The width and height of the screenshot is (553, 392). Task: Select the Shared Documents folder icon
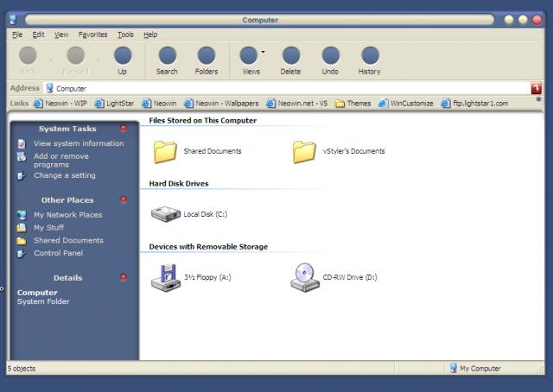pos(165,152)
